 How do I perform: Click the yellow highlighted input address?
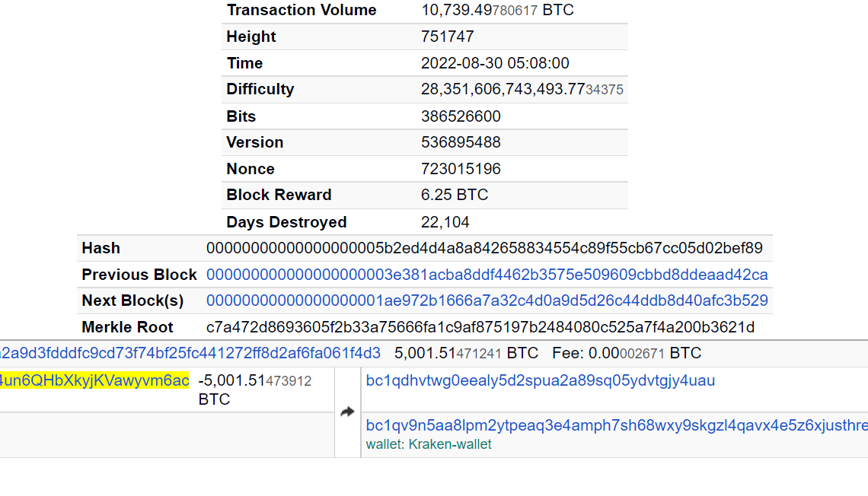[x=94, y=380]
